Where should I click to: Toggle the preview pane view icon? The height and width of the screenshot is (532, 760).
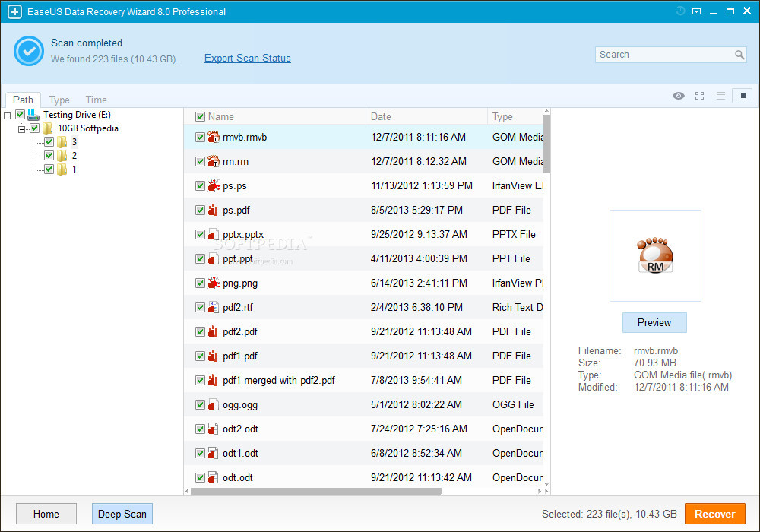[x=742, y=96]
